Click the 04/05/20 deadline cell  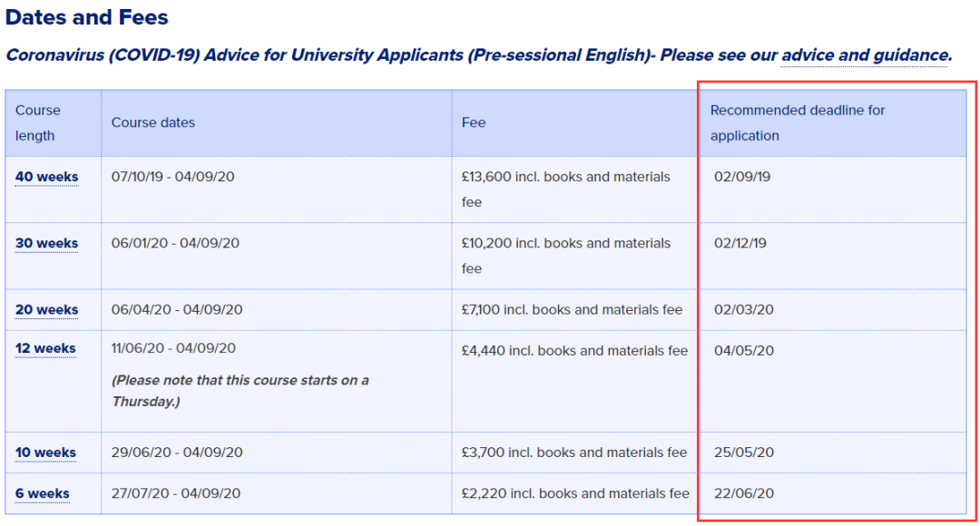tap(833, 381)
